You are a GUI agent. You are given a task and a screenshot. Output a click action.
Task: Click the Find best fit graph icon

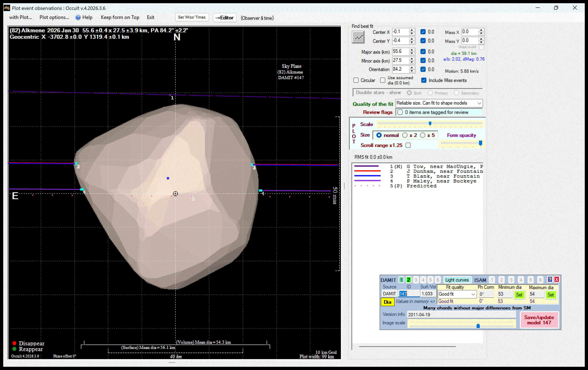coord(358,38)
